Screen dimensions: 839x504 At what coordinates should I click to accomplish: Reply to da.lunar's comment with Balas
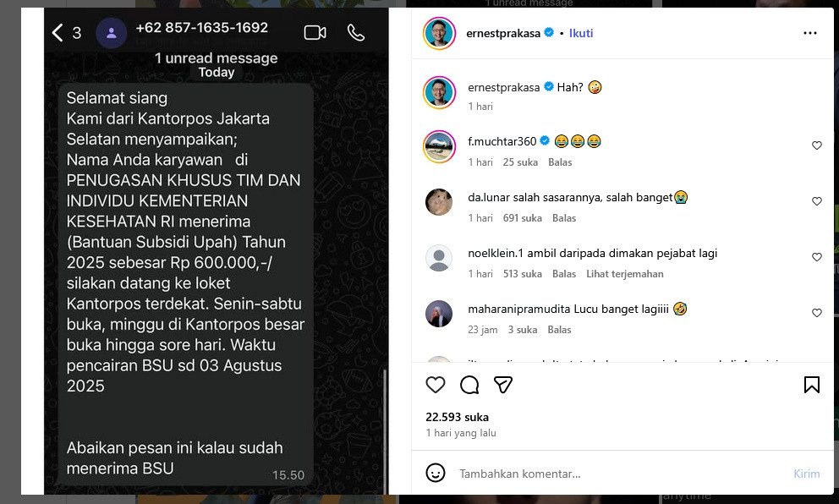tap(564, 218)
